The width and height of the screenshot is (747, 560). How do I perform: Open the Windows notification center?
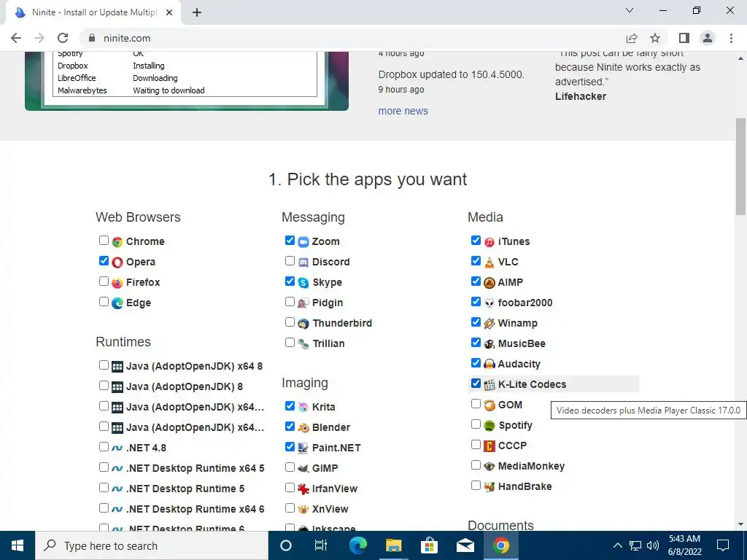coord(723,545)
